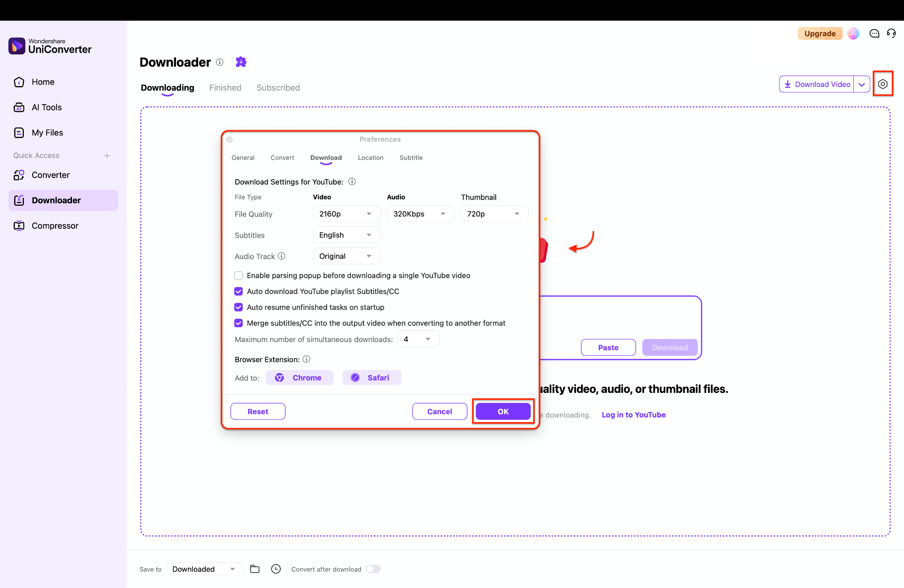This screenshot has width=904, height=588.
Task: Open Downloader settings via the gear icon
Action: (883, 83)
